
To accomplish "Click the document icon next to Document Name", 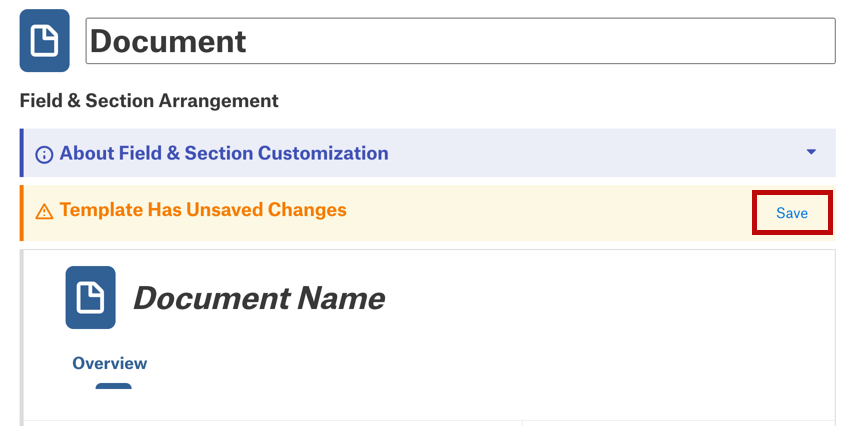I will 90,297.
